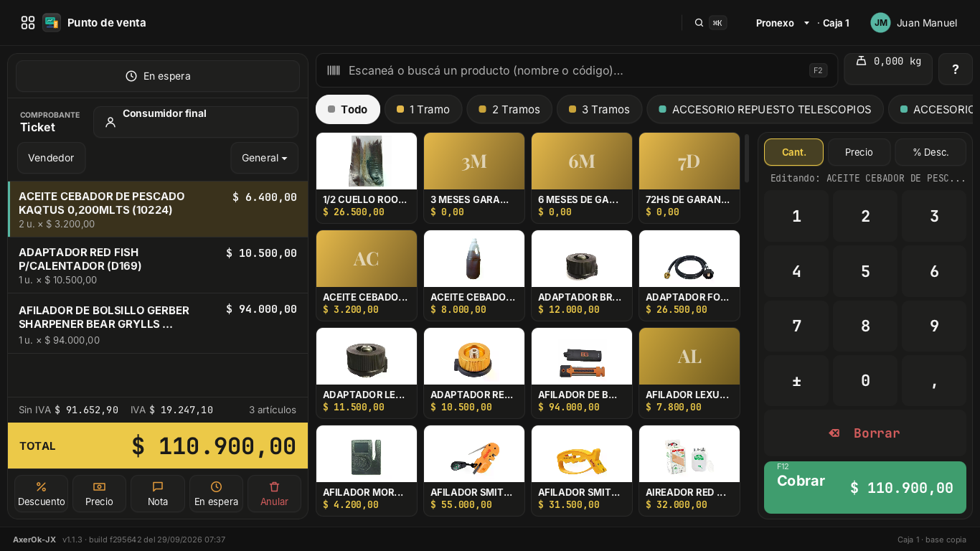This screenshot has width=980, height=551.
Task: Select the ADAPTADOR RED FISH cart line
Action: pos(158,265)
